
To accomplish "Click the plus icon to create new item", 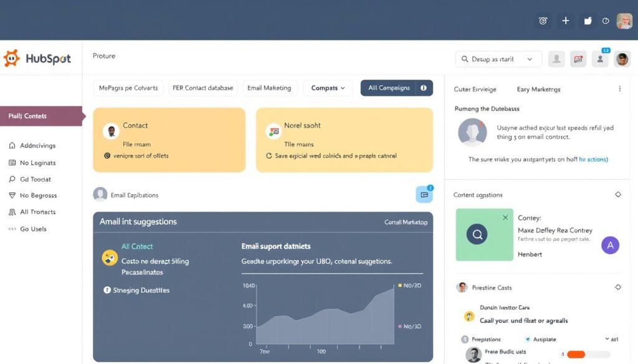I will click(565, 21).
